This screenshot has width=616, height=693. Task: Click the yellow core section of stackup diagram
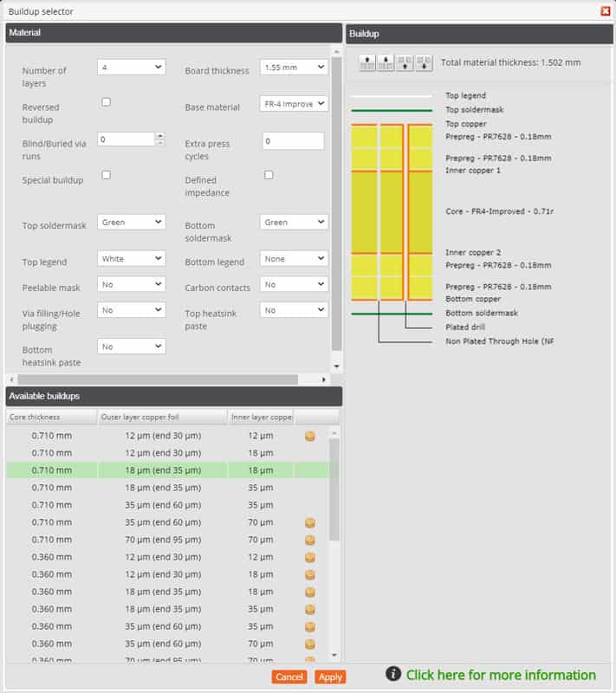coord(392,212)
